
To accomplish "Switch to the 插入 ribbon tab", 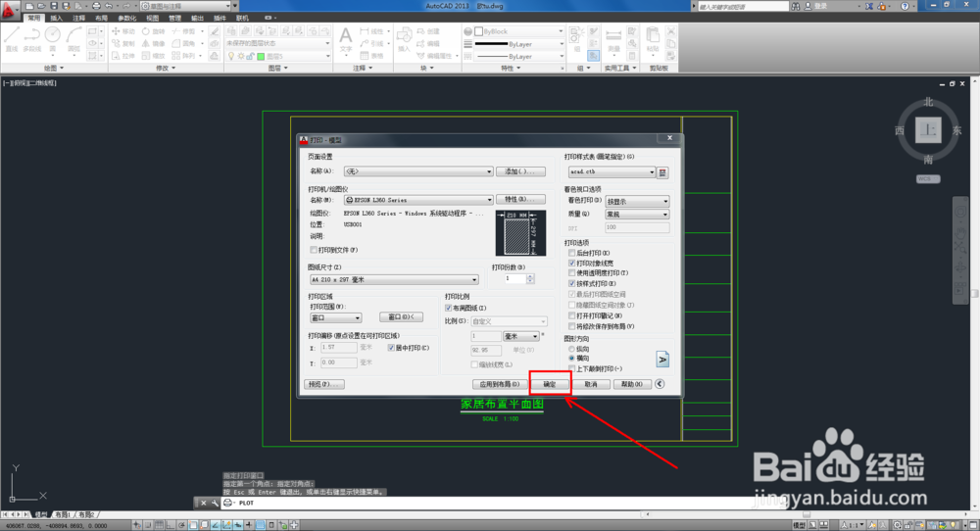I will coord(56,18).
